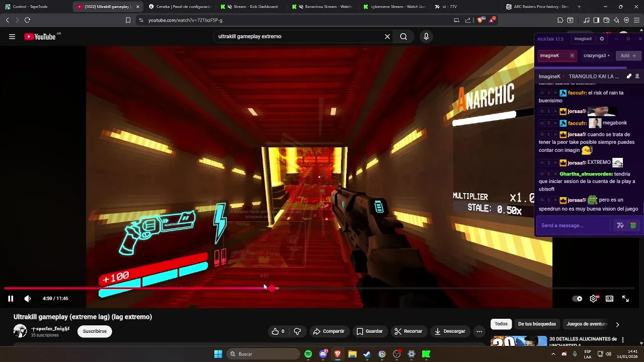
Task: Open the channel avatar of uploader
Action: point(20,331)
